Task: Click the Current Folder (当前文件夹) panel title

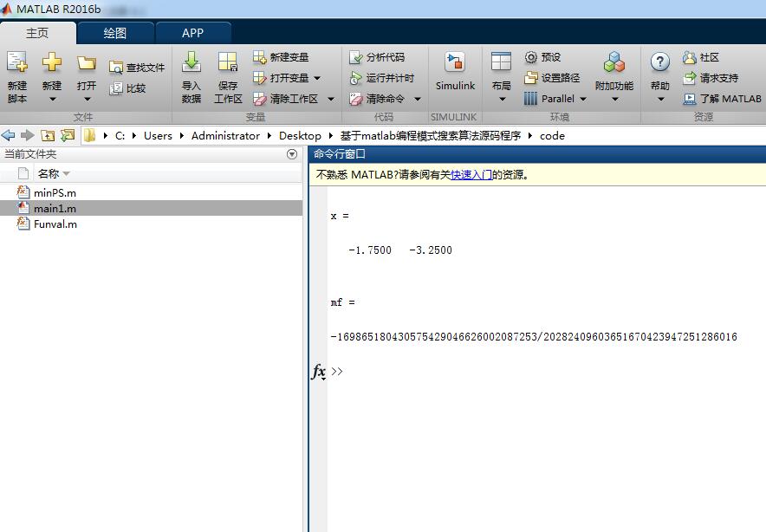Action: [x=30, y=154]
